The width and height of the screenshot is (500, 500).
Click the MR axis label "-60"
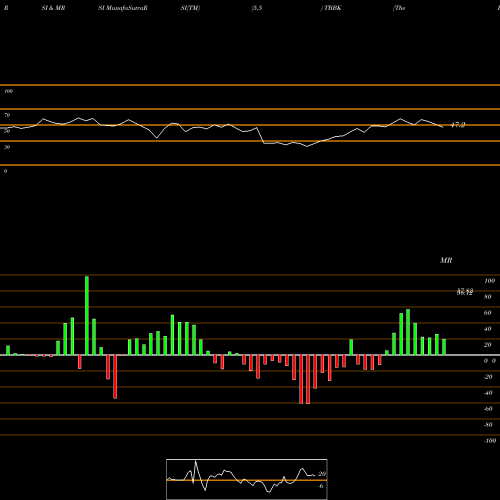pyautogui.click(x=488, y=409)
